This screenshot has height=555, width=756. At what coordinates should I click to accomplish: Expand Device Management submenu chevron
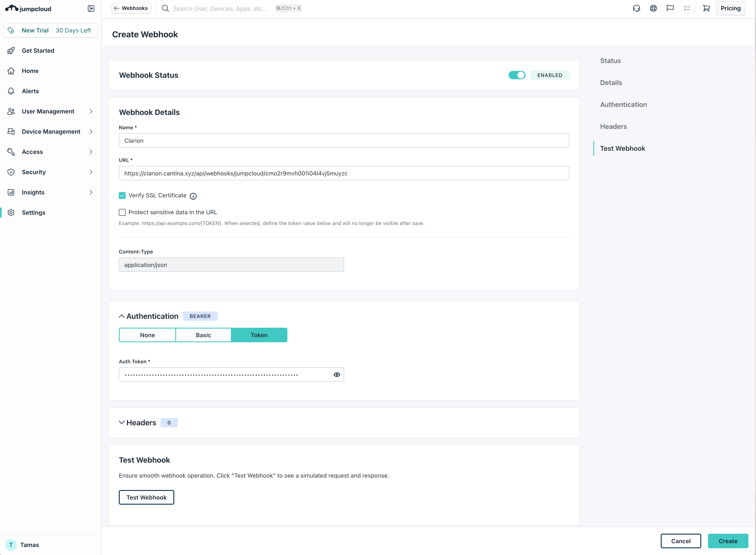(x=91, y=132)
